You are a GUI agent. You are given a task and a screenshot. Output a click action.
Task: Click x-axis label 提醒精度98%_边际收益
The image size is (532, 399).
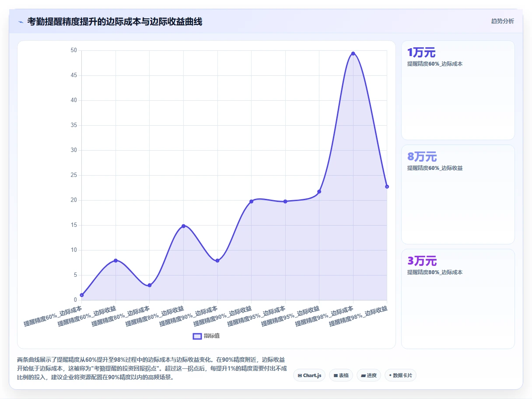click(x=359, y=316)
